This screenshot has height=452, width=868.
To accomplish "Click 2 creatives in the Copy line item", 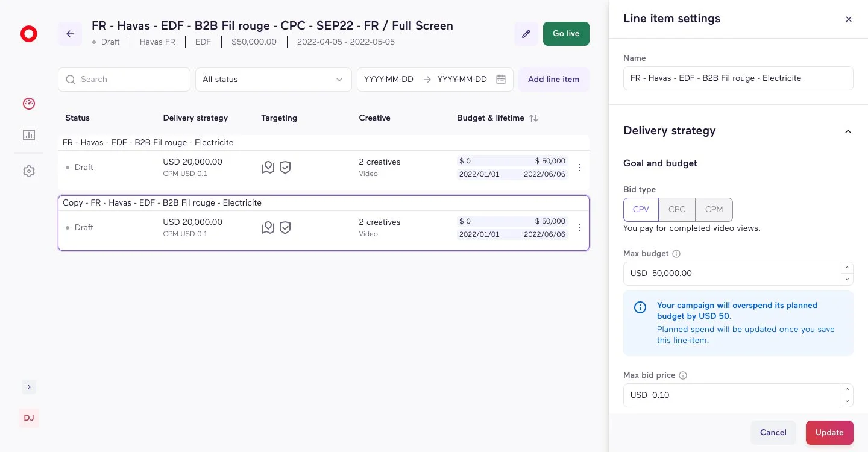I will pos(380,222).
